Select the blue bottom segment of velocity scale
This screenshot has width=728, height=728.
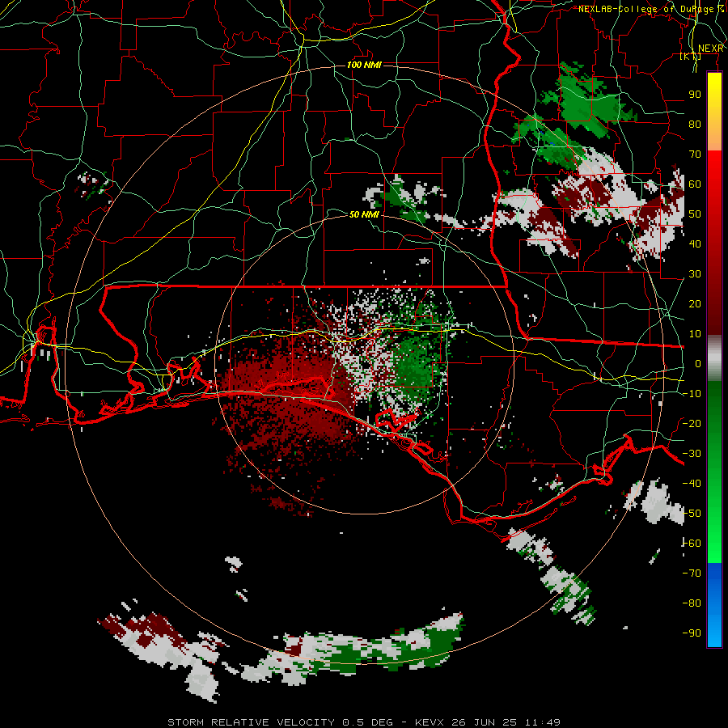714,605
